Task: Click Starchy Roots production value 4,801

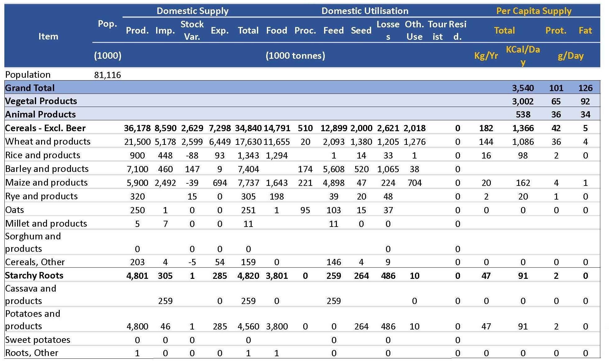Action: [x=137, y=276]
